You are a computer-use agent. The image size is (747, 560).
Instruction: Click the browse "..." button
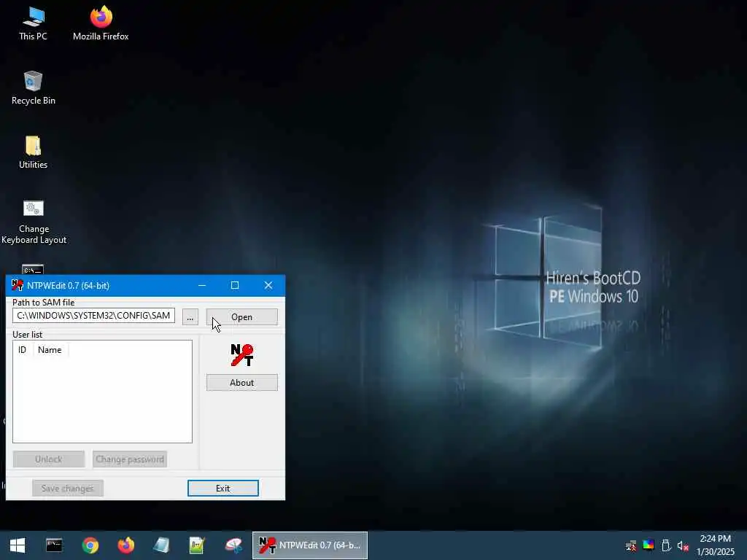[x=190, y=317]
